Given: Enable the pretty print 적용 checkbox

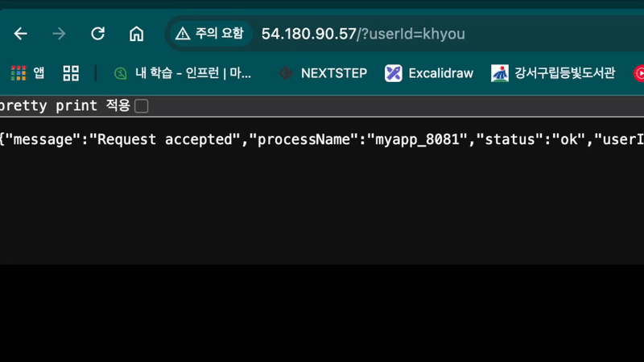Looking at the screenshot, I should (x=142, y=106).
